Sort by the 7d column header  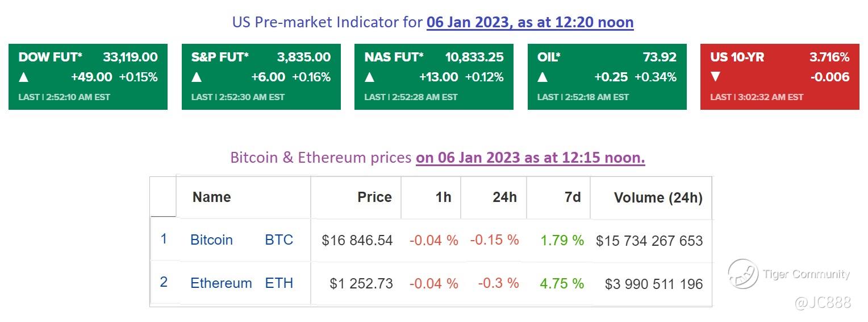(573, 197)
